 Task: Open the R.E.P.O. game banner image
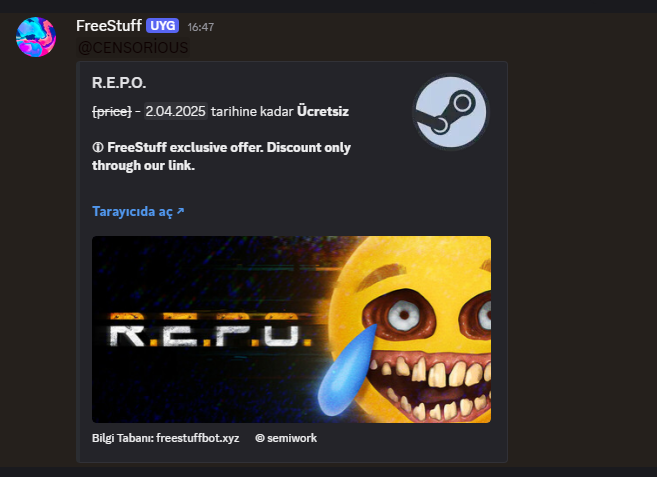click(291, 329)
